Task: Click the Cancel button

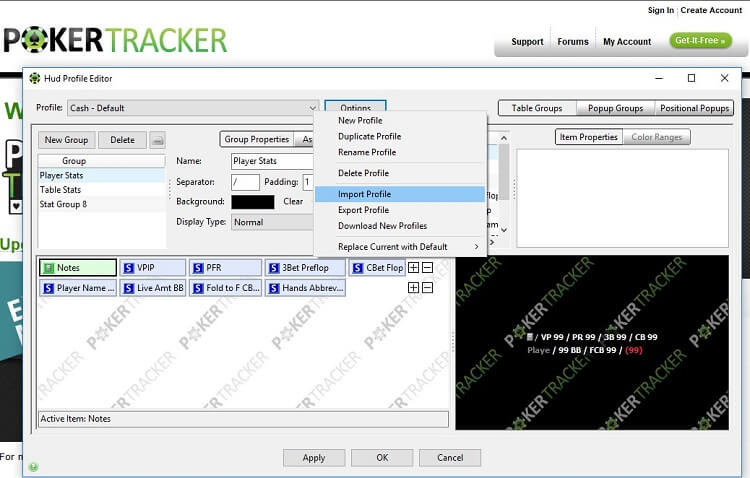Action: [450, 457]
